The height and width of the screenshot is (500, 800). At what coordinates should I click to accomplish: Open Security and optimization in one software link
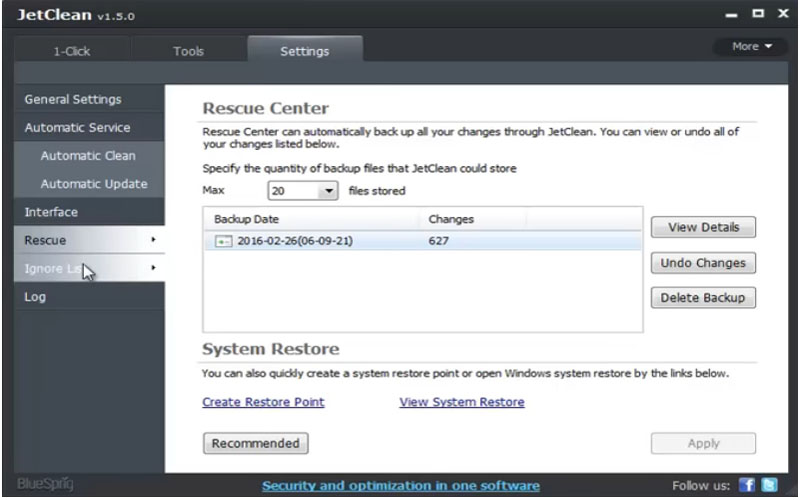[401, 485]
